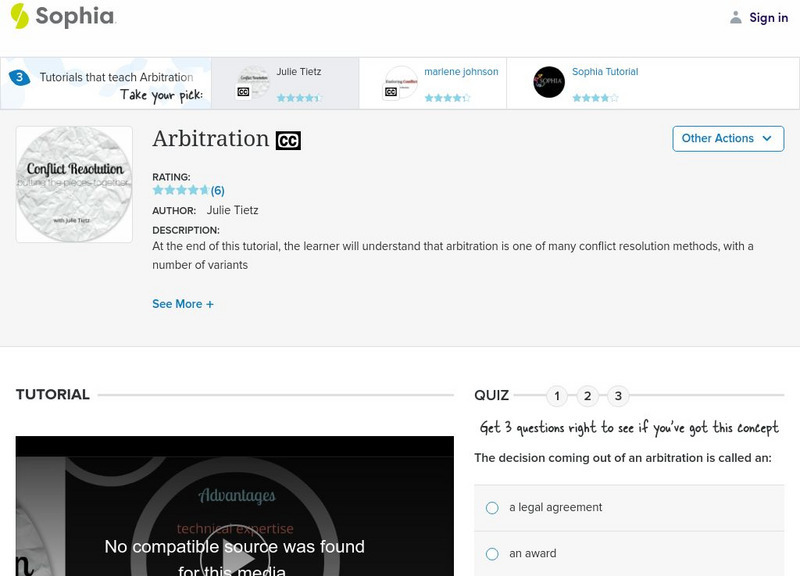Click star rating under Julie Tietz tab

[299, 97]
